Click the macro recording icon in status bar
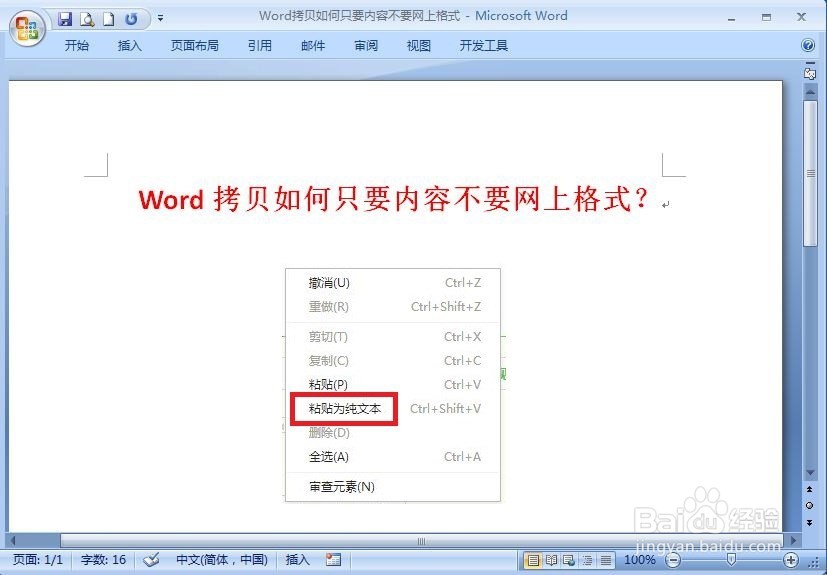This screenshot has height=575, width=827. click(333, 560)
